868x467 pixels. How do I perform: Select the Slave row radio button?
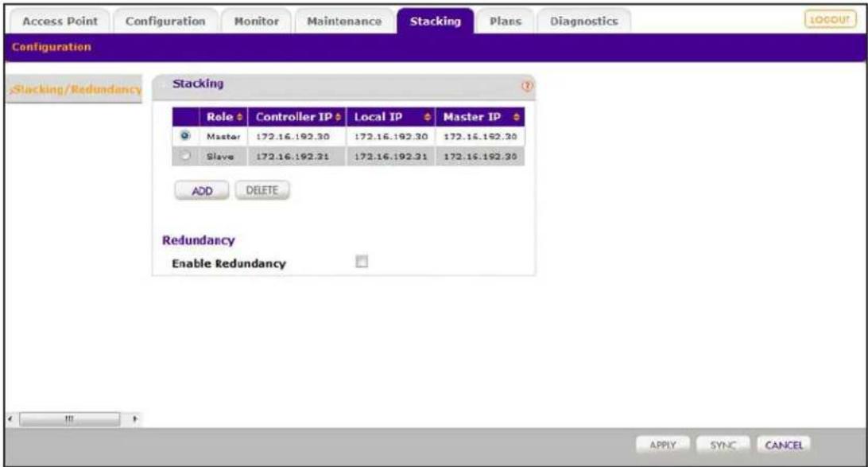[x=185, y=156]
